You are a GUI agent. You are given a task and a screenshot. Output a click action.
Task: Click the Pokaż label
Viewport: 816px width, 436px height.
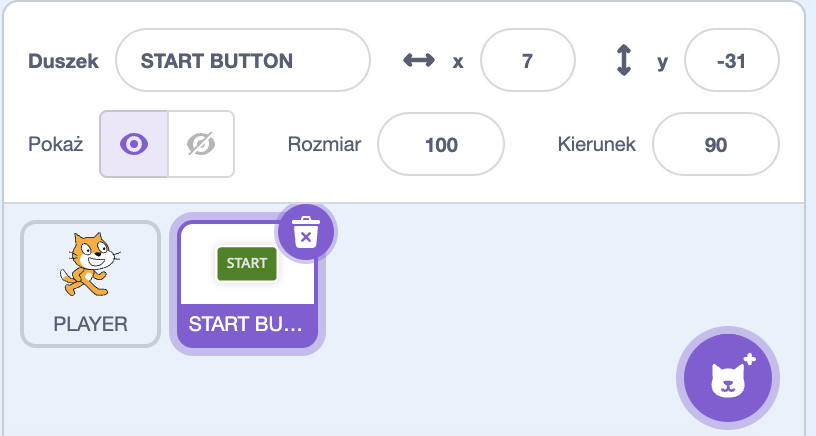click(56, 144)
